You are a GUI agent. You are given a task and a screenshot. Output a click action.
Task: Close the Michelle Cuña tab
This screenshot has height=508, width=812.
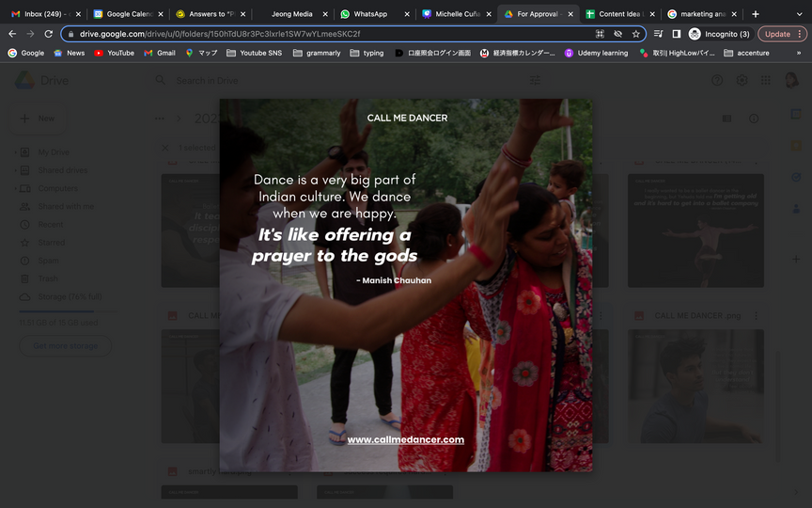[489, 14]
